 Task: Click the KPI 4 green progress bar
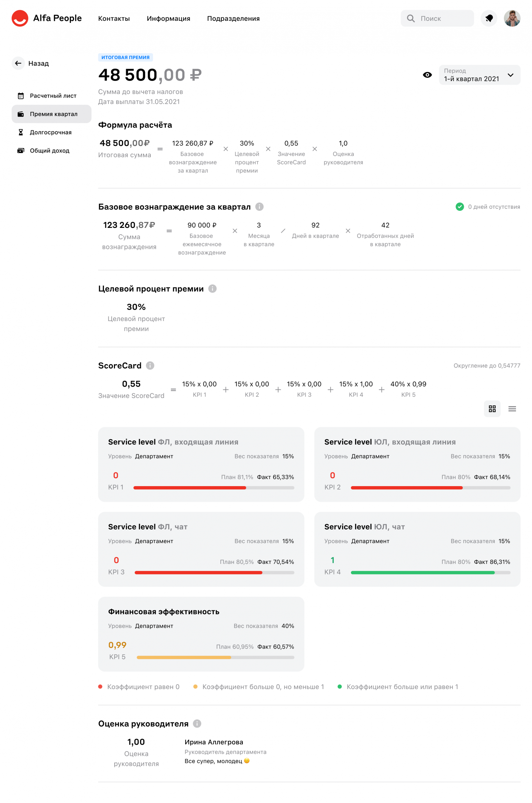tap(430, 573)
